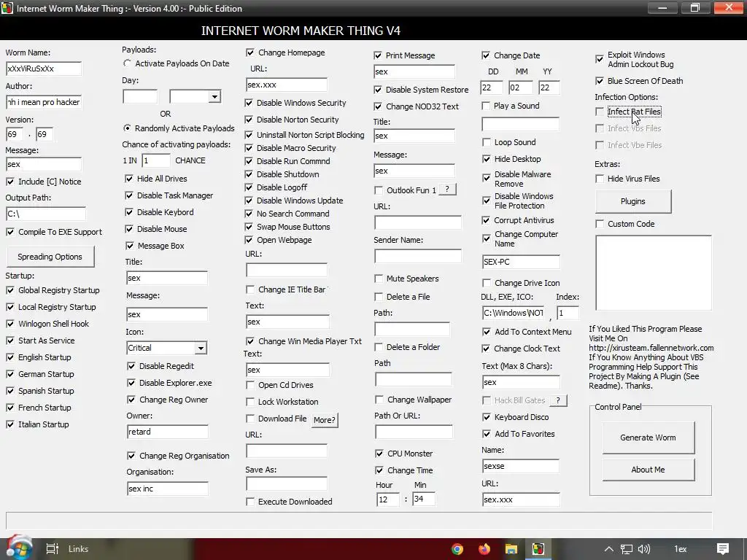Click the DD date field
747x560 pixels.
492,87
